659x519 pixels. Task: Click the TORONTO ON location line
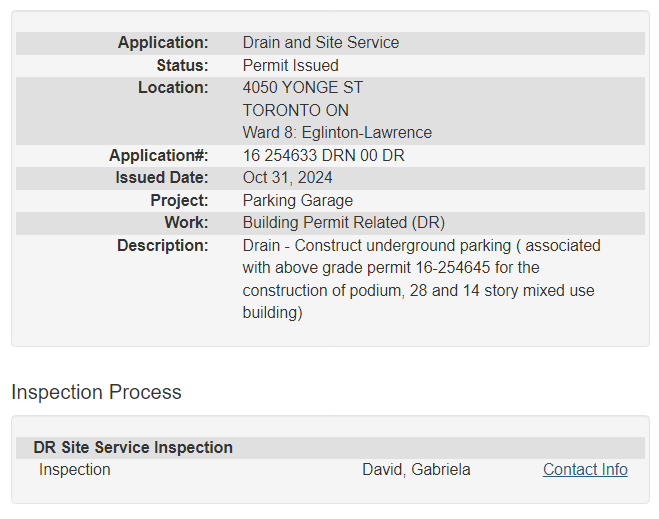click(296, 110)
